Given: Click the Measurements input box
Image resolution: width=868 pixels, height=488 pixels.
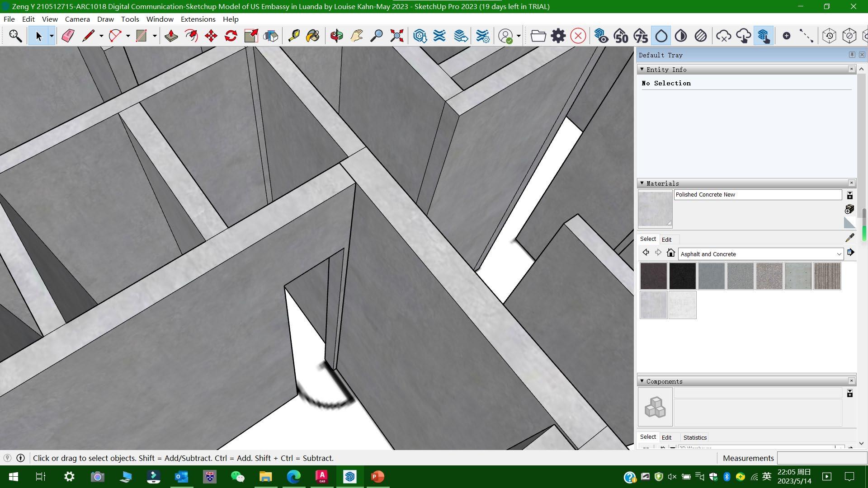Looking at the screenshot, I should click(821, 458).
